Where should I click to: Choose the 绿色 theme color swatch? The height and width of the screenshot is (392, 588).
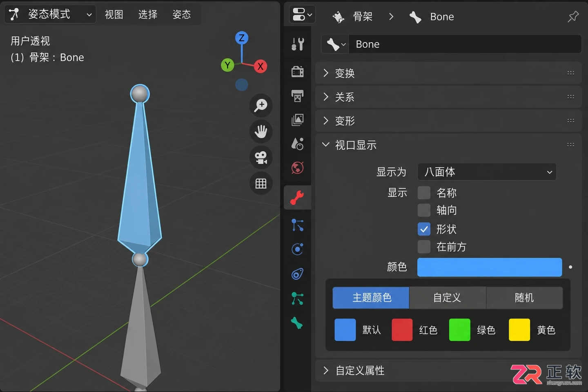pos(460,330)
